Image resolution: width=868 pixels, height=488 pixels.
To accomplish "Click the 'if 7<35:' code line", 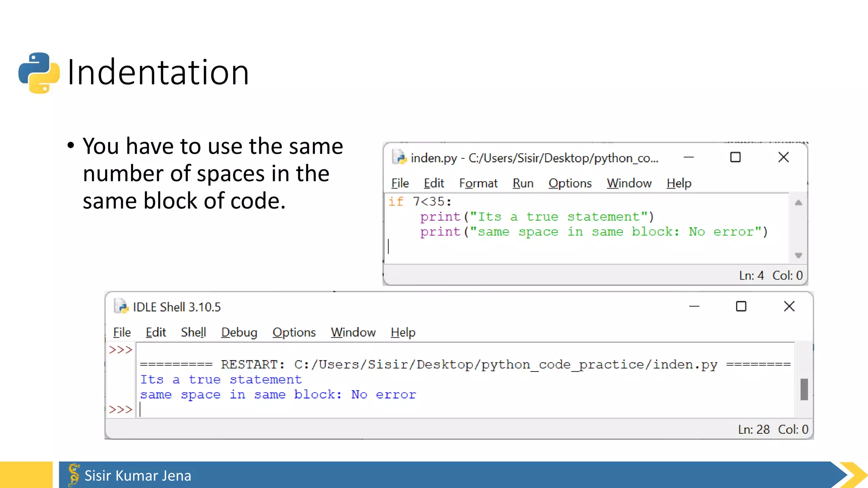I will [x=420, y=202].
